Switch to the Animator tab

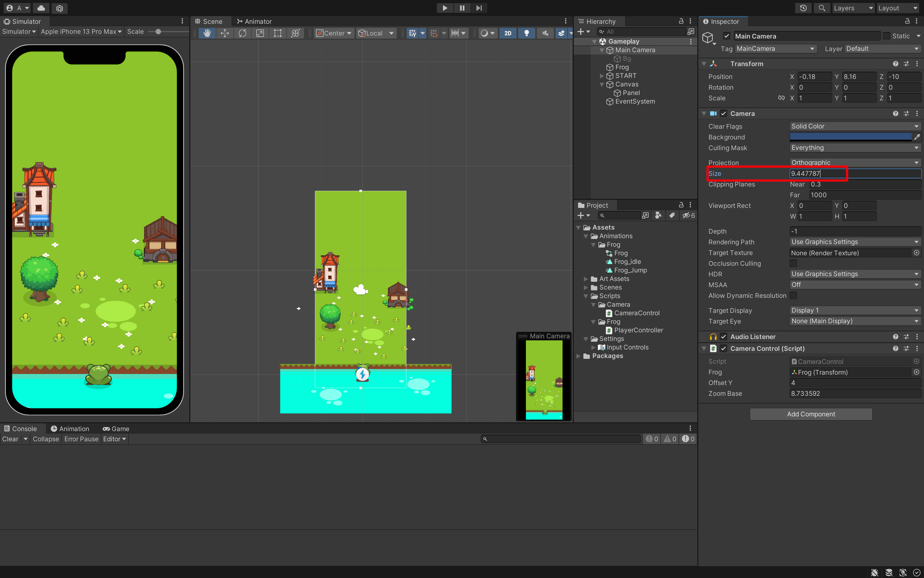(x=254, y=21)
